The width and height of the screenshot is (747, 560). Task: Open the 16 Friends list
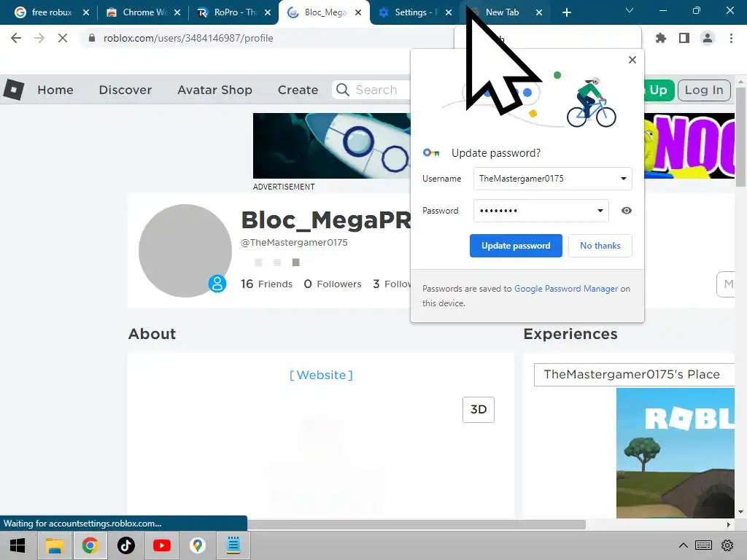pos(267,284)
